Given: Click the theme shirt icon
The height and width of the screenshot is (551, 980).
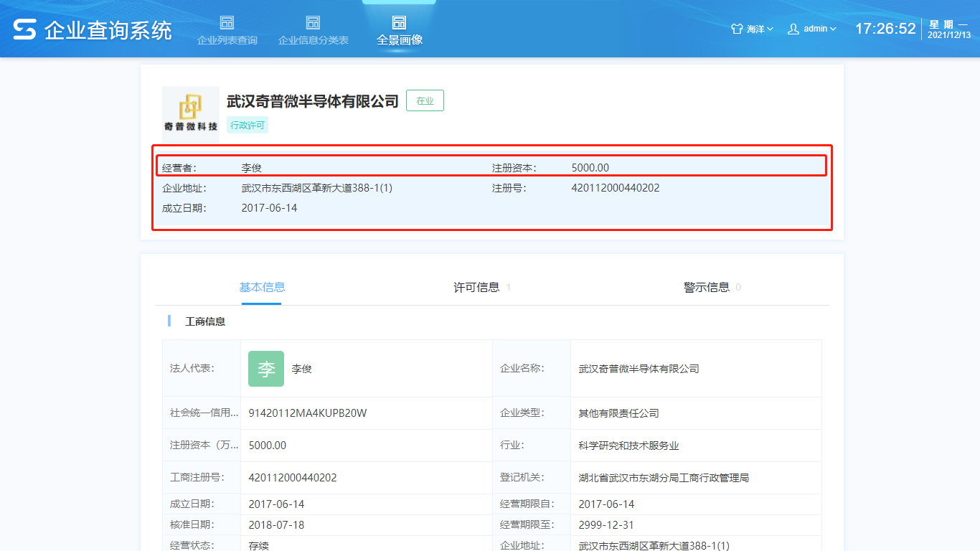Looking at the screenshot, I should [737, 29].
